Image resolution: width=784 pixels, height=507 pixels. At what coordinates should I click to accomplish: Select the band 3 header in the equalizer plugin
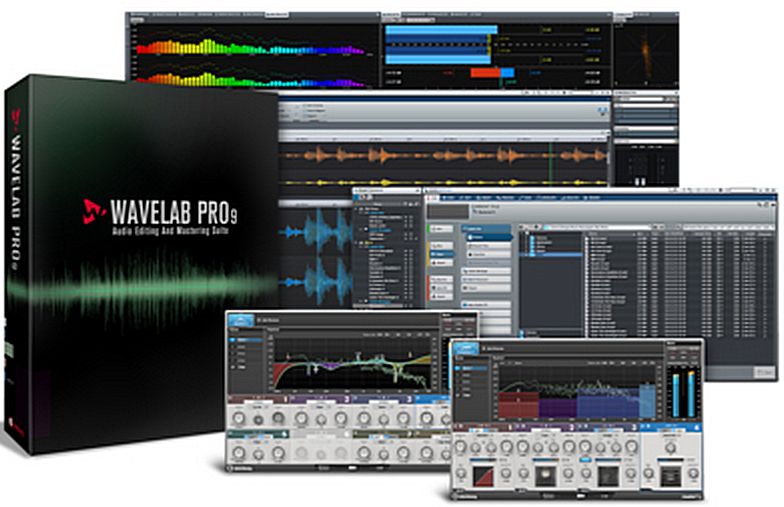coord(383,399)
